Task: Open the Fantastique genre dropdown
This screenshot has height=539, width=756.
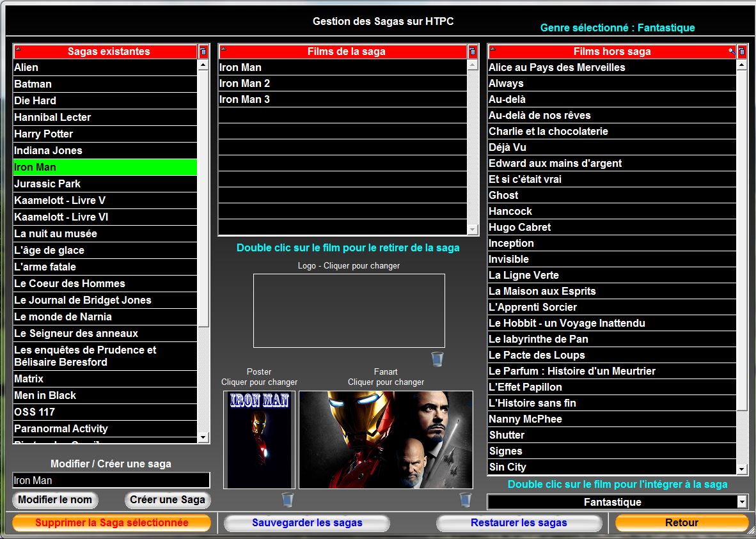Action: point(742,502)
